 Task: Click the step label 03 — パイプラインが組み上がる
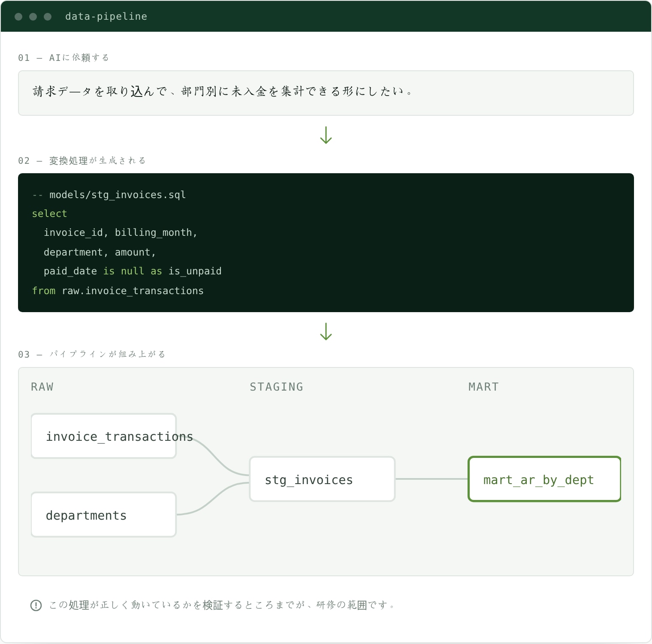(92, 354)
